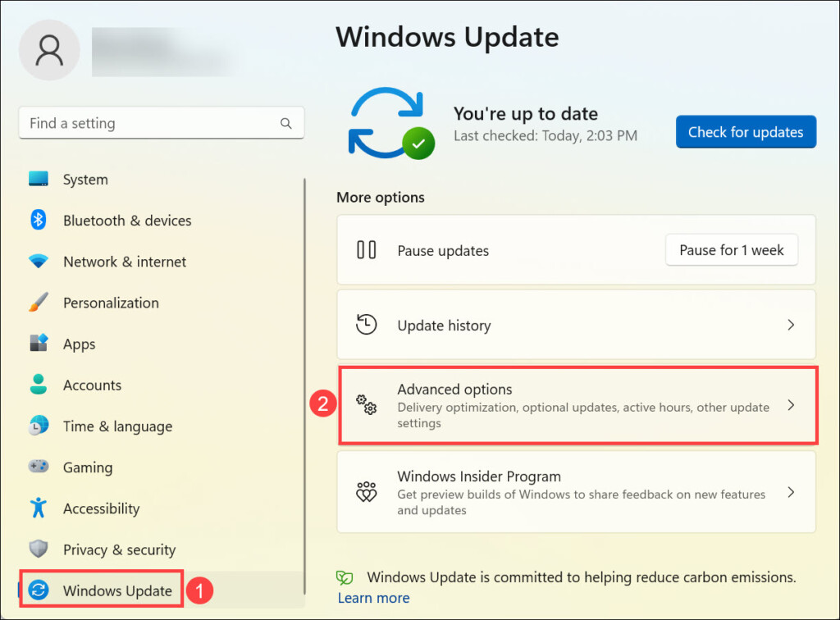
Task: Expand Update history with its chevron
Action: pos(791,325)
